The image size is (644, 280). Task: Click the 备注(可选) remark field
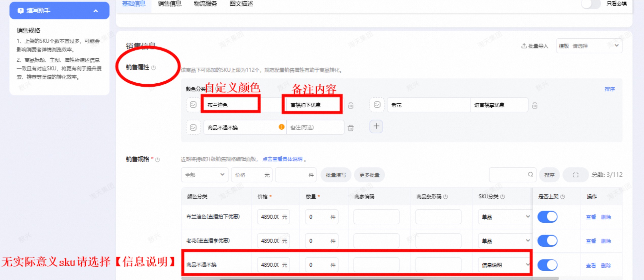315,127
